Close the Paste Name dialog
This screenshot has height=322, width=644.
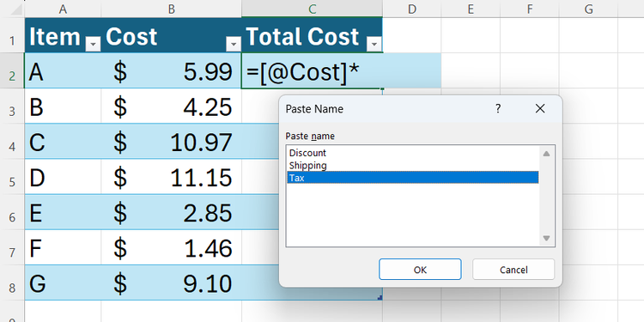(540, 109)
